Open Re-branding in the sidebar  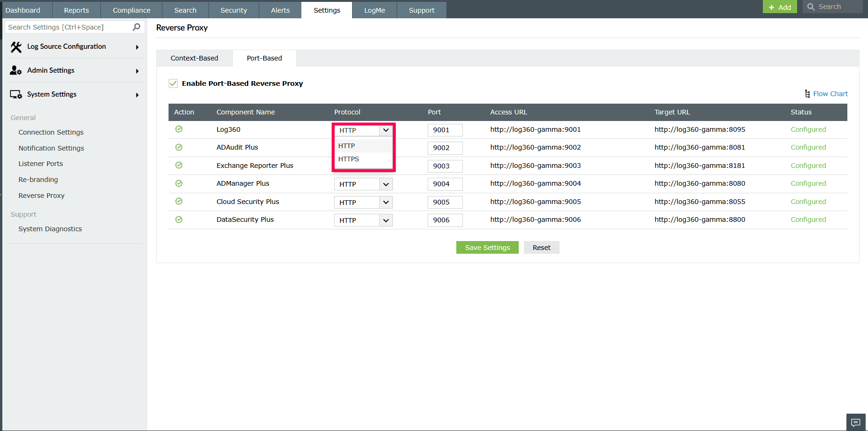point(38,180)
